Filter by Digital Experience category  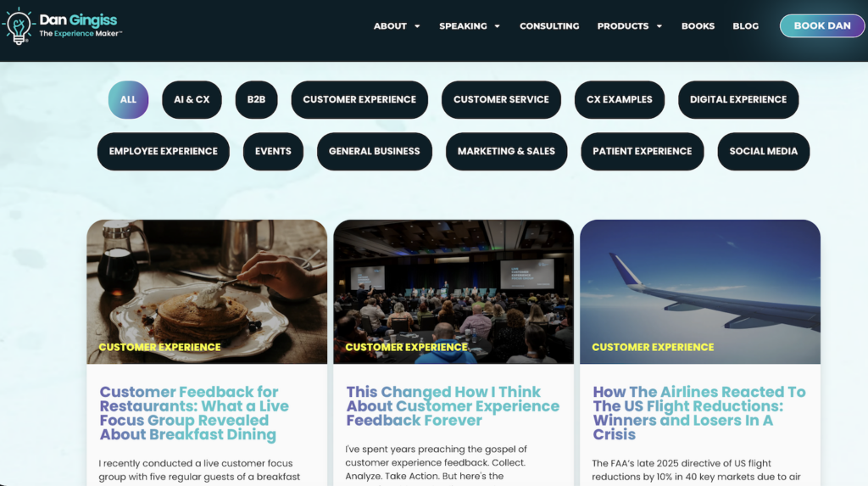coord(738,100)
